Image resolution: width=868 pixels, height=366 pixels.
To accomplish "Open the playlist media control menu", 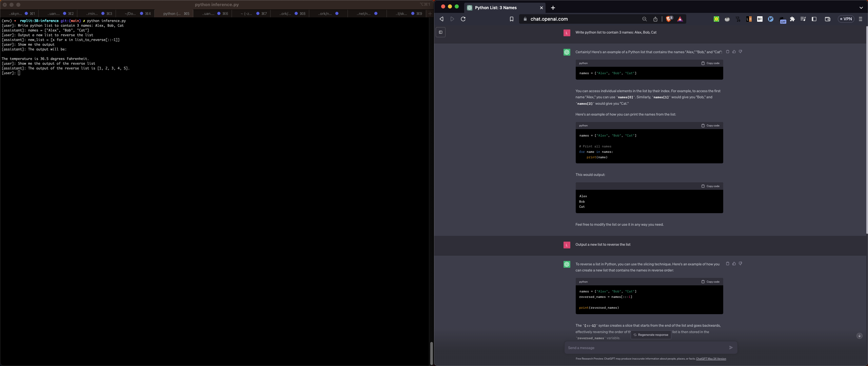I will point(803,19).
